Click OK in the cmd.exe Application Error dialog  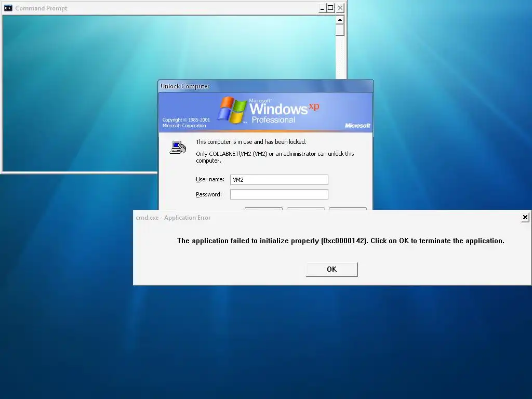tap(332, 270)
